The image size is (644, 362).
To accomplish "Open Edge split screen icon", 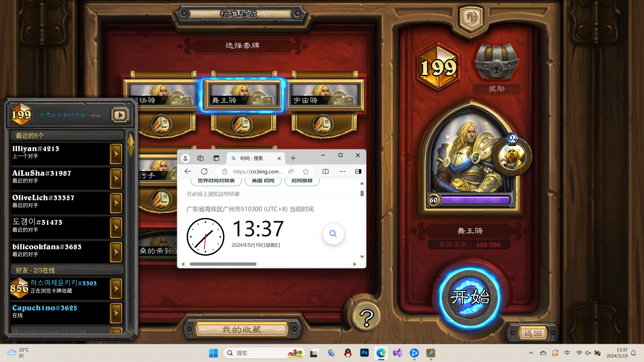I will [x=326, y=171].
